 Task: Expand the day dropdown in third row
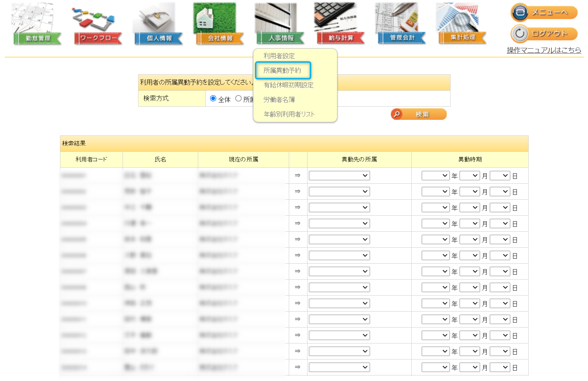(500, 208)
